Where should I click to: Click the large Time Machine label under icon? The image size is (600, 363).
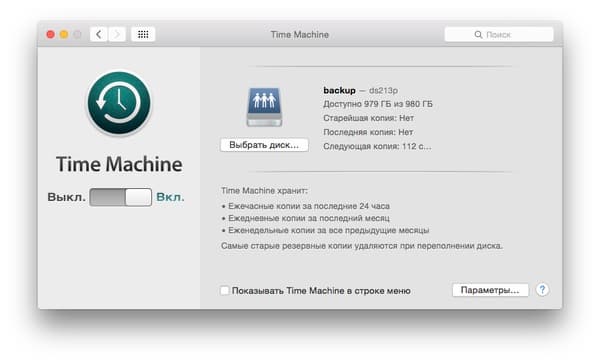click(119, 164)
